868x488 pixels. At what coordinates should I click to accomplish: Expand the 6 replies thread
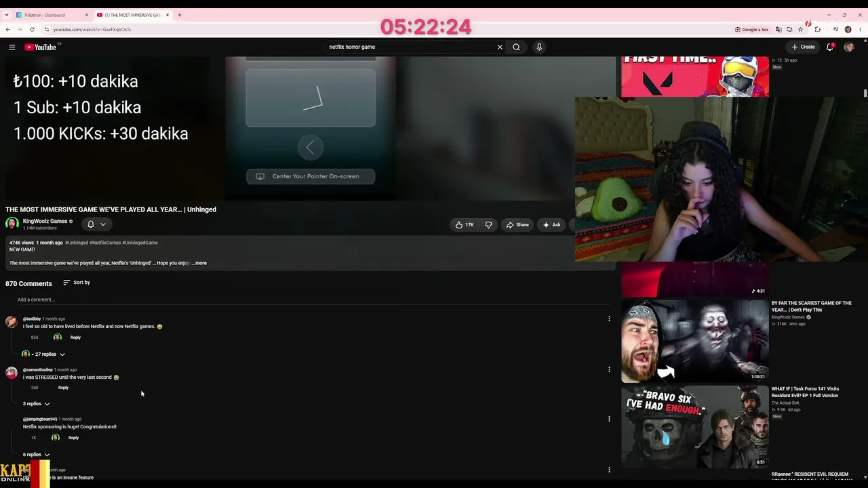[x=36, y=454]
